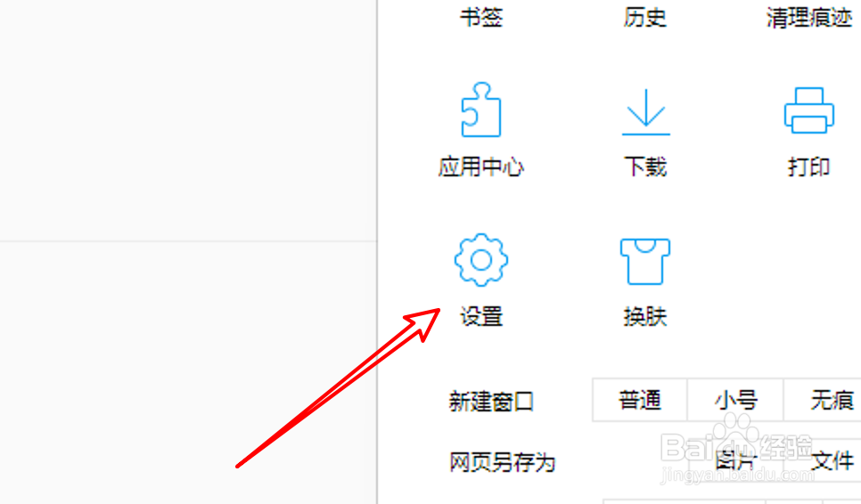This screenshot has width=861, height=504.
Task: Open the 应用中心 puzzle piece icon
Action: (481, 110)
